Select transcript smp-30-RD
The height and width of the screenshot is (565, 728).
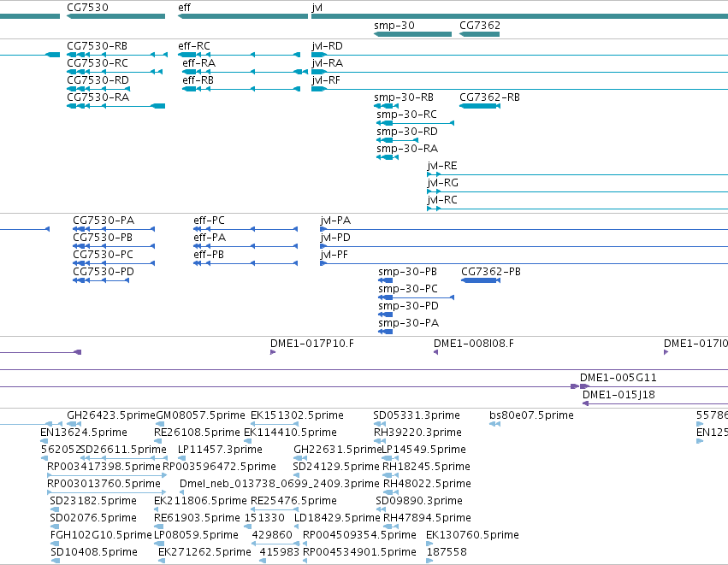click(x=398, y=140)
